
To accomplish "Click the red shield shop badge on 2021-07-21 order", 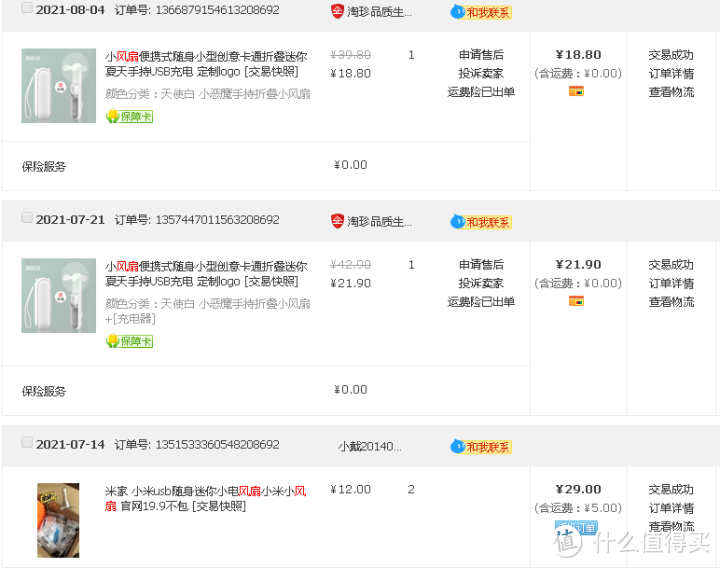I will 337,221.
